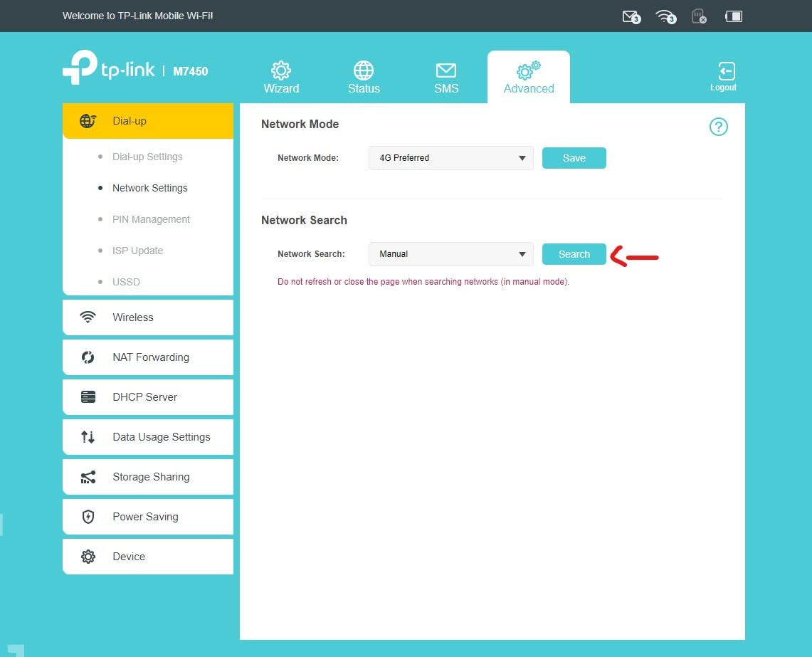Expand the Wireless sidebar section

[148, 317]
